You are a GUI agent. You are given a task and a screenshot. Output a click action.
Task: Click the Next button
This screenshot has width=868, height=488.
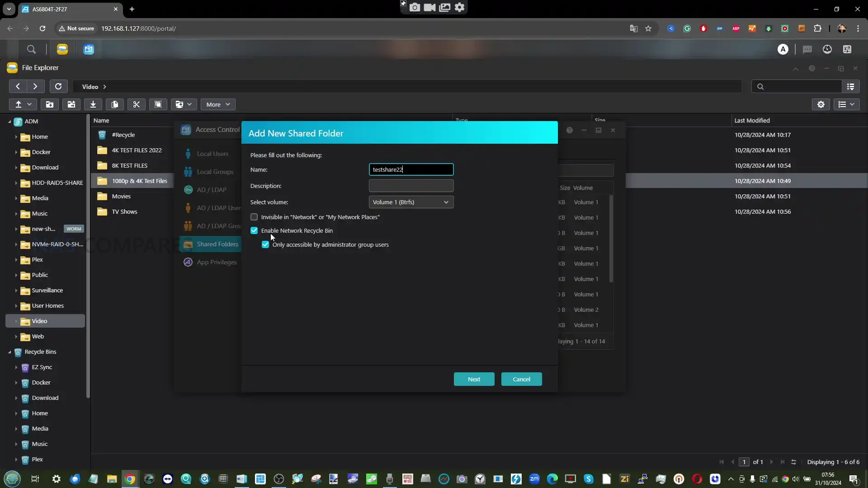(x=474, y=379)
